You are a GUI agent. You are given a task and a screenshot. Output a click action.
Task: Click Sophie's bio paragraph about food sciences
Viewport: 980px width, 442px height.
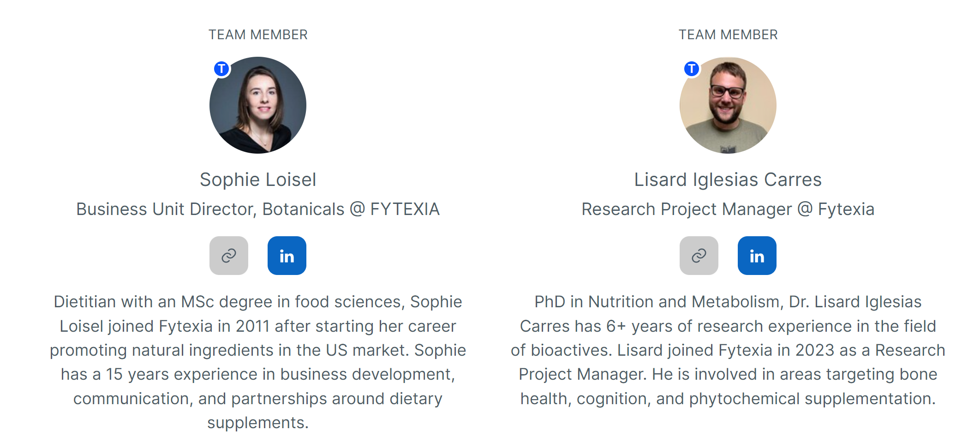point(258,350)
